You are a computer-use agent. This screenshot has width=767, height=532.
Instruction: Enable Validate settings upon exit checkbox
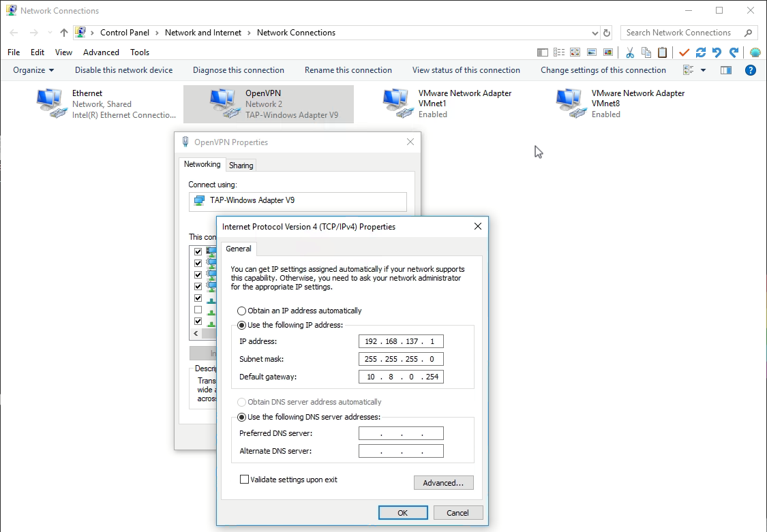[x=244, y=480]
